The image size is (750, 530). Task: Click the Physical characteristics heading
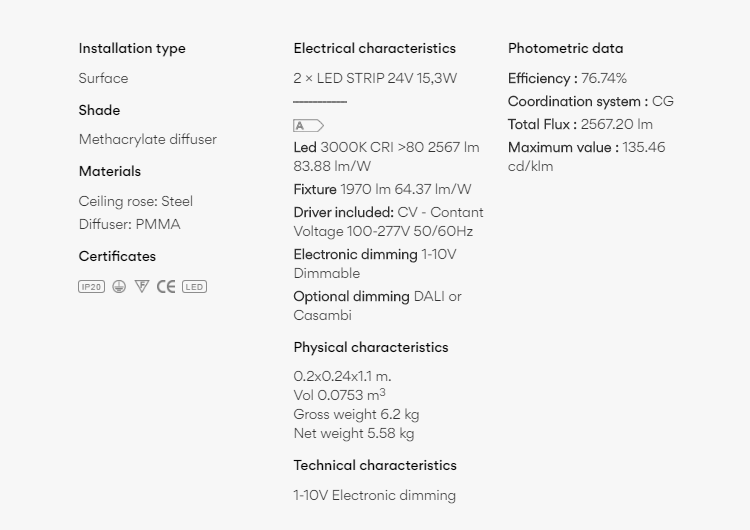coord(371,347)
